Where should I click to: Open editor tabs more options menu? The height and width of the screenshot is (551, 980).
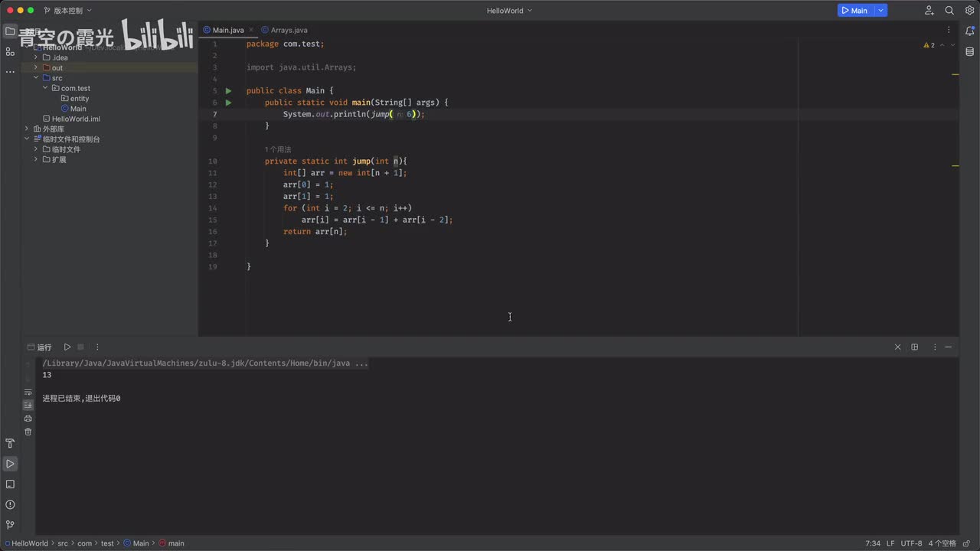pos(949,30)
